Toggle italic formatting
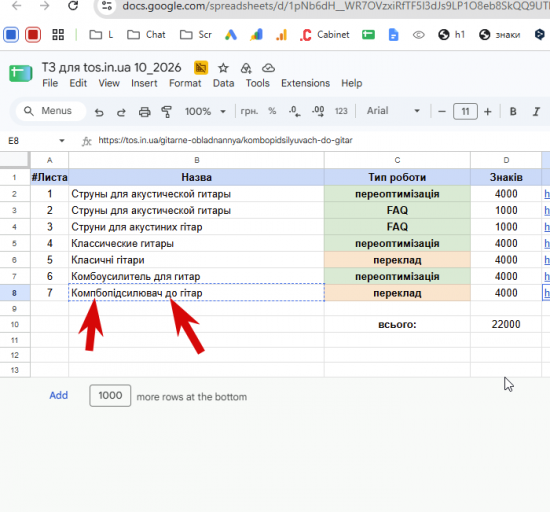 click(536, 112)
